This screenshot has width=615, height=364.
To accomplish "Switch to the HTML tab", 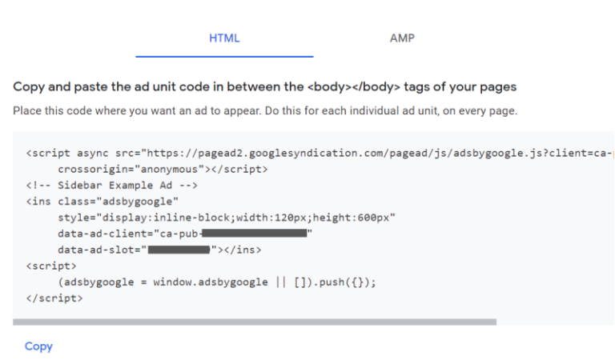I will 224,38.
